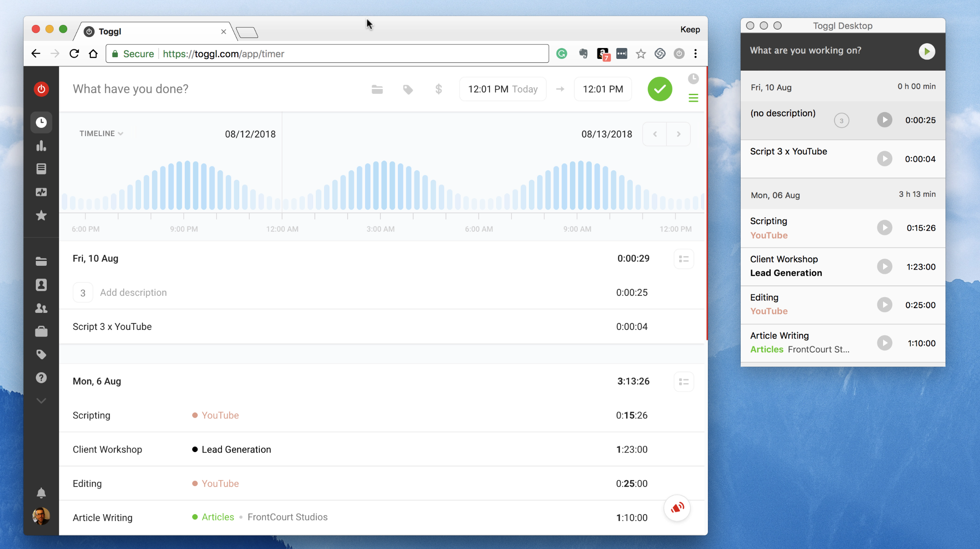980x549 pixels.
Task: Click 'What are you working on?' in Toggl Desktop
Action: click(805, 51)
